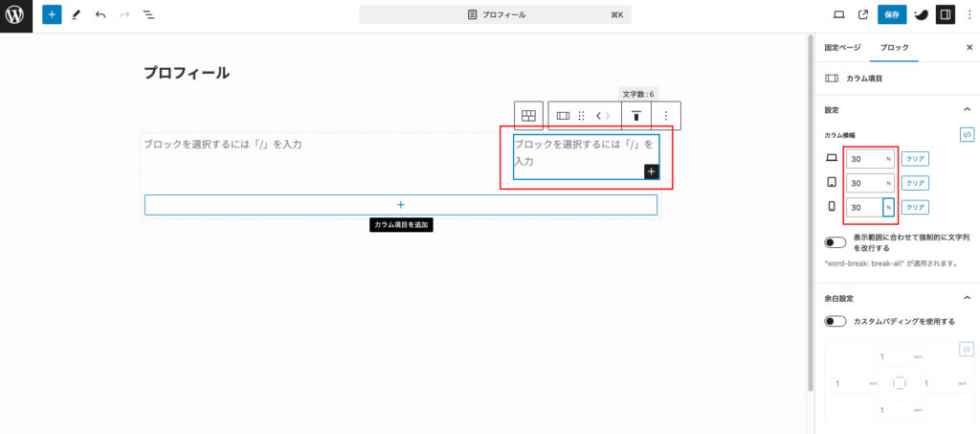Open the document overview list view
The image size is (980, 434).
(148, 14)
